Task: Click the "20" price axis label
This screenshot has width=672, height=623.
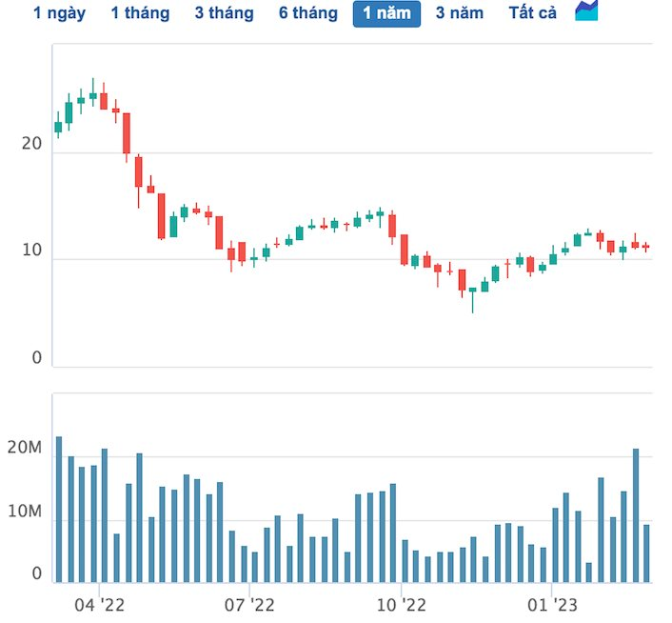Action: point(31,144)
